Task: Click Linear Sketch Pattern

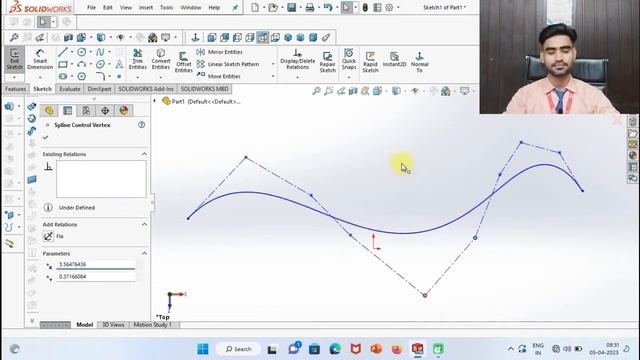Action: [228, 64]
